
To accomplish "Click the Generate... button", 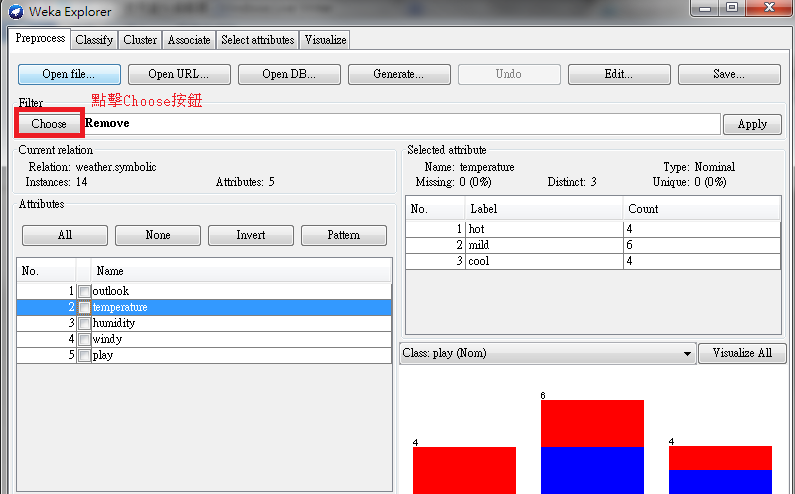I will pyautogui.click(x=399, y=74).
